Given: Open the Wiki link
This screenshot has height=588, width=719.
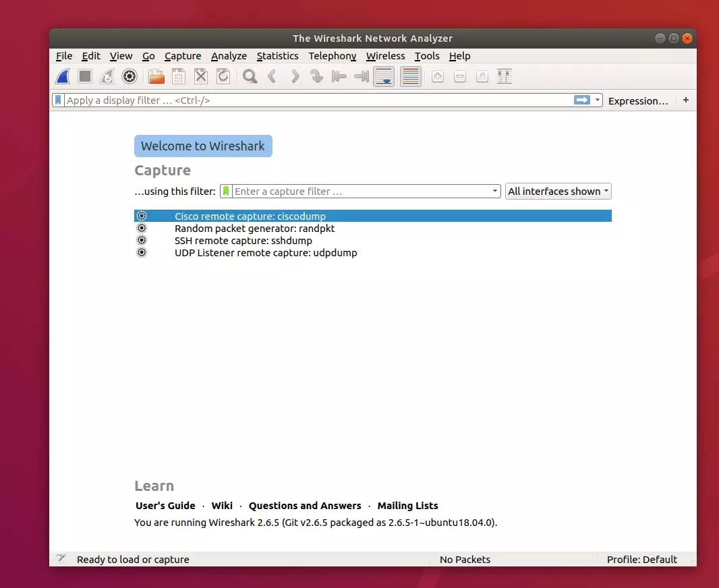Looking at the screenshot, I should point(222,506).
